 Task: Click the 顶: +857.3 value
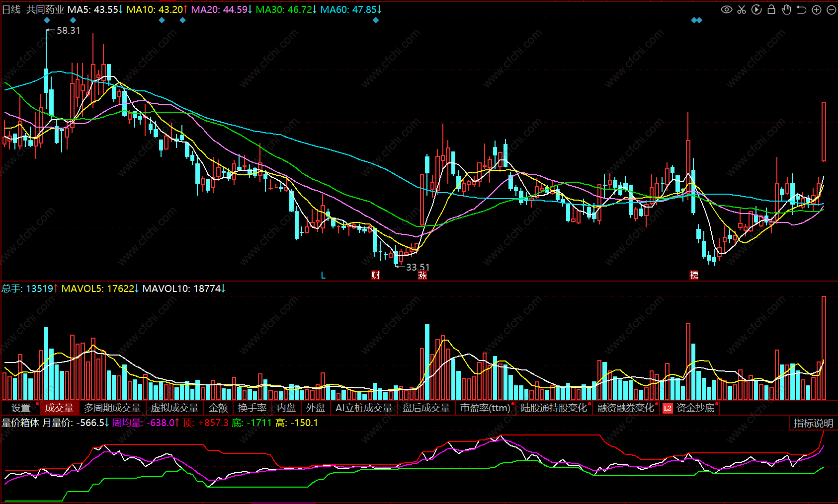206,423
